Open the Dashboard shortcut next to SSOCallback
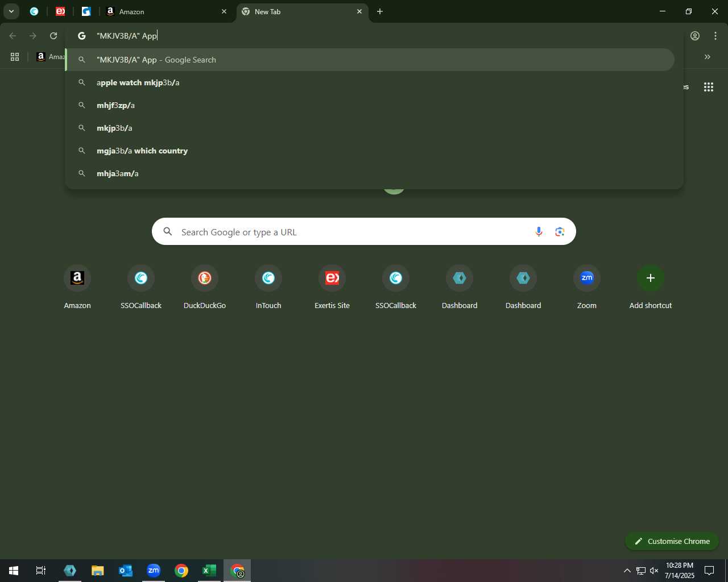The image size is (728, 582). [x=460, y=288]
